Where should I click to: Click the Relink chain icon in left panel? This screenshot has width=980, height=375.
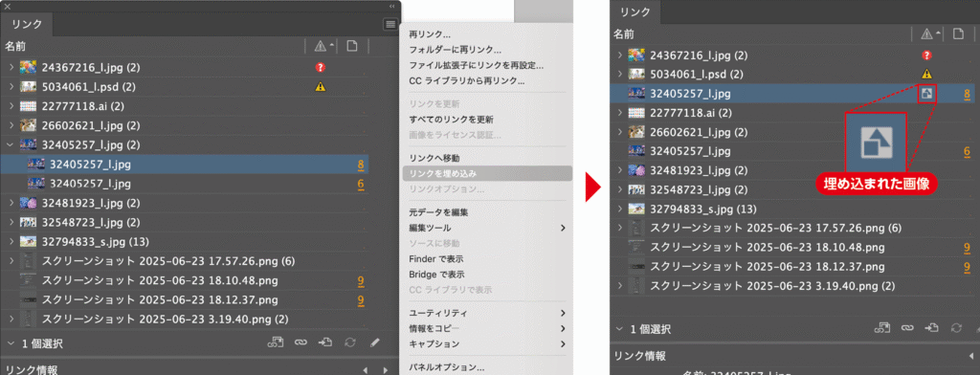[301, 342]
